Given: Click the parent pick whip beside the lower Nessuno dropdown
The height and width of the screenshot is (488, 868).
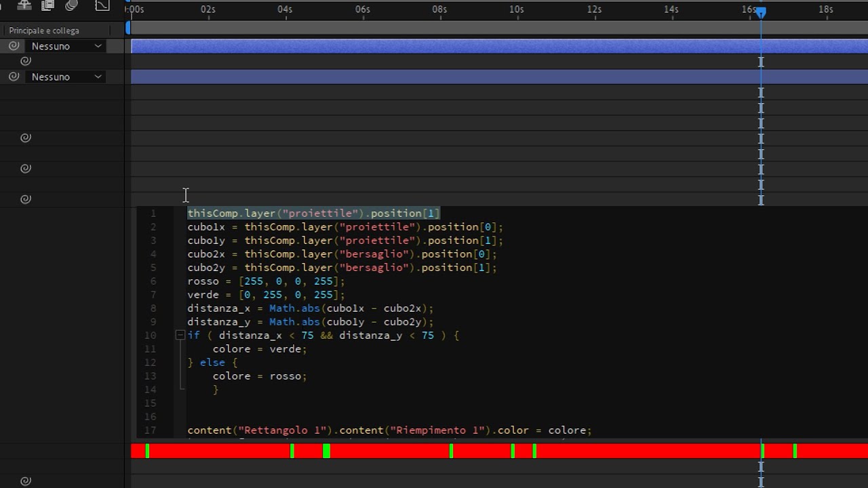Looking at the screenshot, I should [14, 77].
